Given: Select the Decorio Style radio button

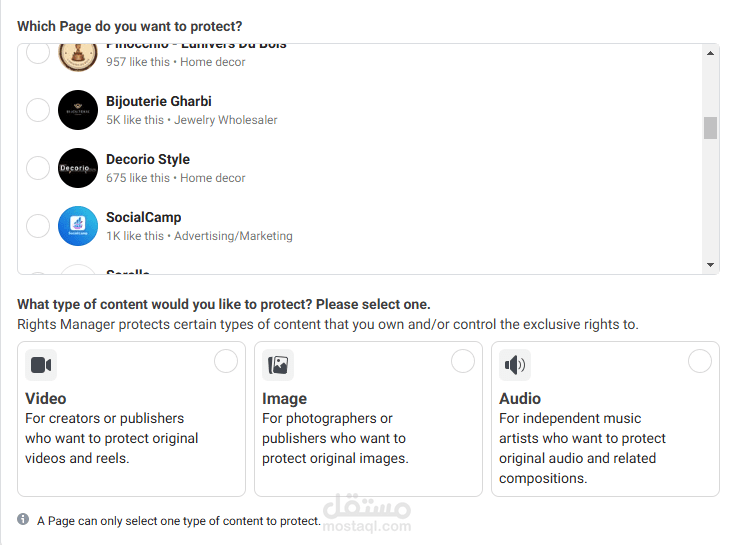Looking at the screenshot, I should [38, 168].
